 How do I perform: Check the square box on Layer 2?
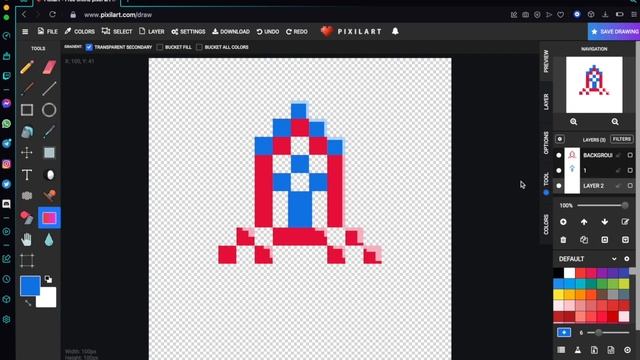click(x=630, y=186)
